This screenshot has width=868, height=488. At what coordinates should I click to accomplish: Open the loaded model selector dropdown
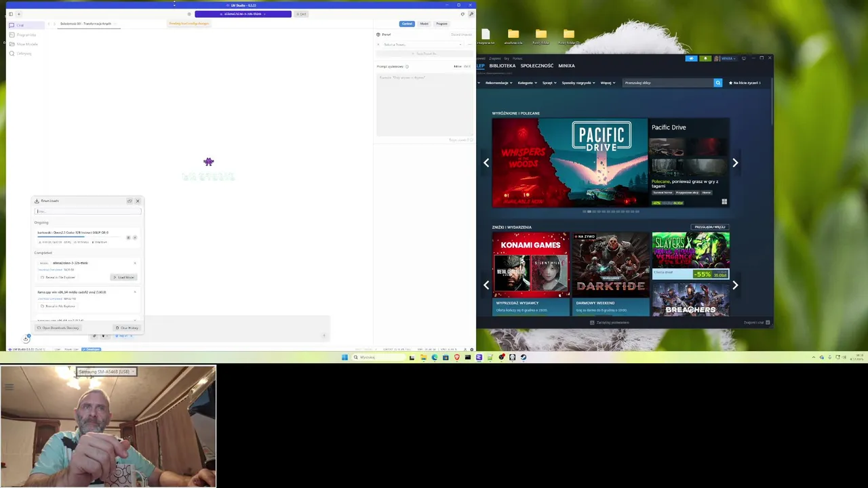[x=243, y=14]
